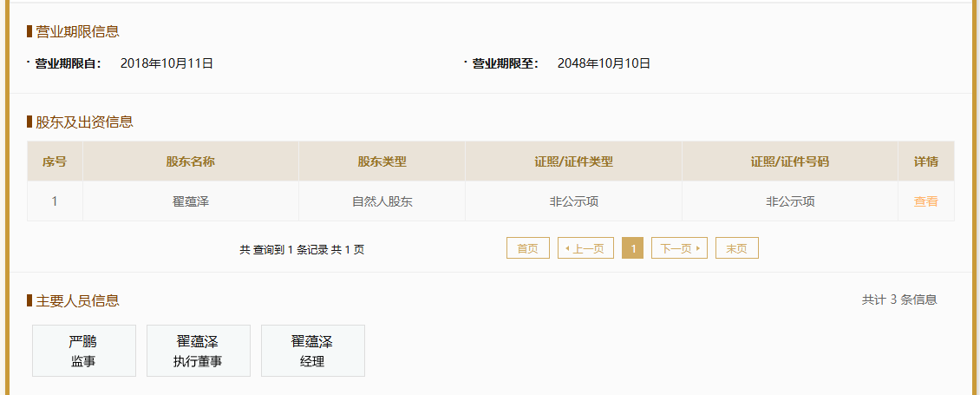Open the 严鹏 监事 personnel card

coord(84,351)
